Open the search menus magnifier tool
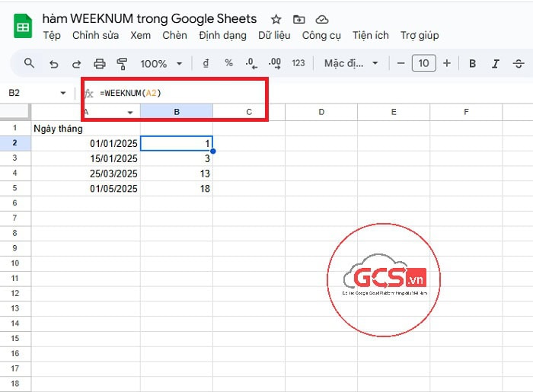The height and width of the screenshot is (392, 533). (x=30, y=64)
